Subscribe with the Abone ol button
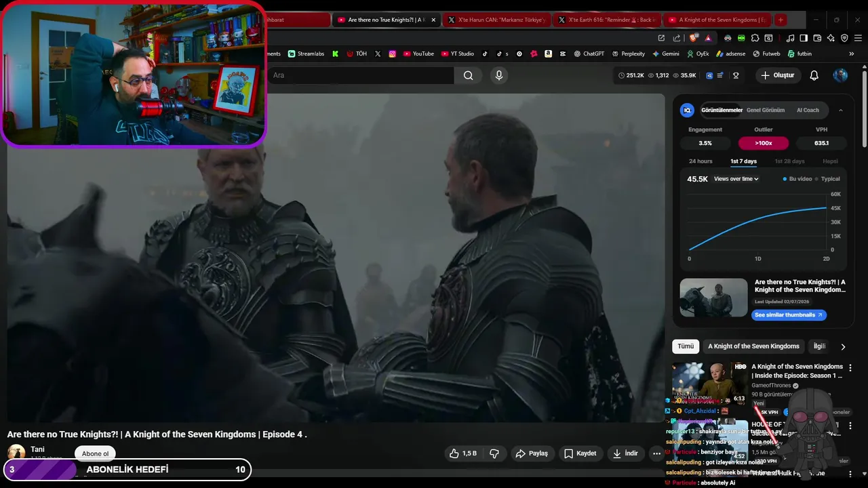Image resolution: width=868 pixels, height=488 pixels. (95, 453)
